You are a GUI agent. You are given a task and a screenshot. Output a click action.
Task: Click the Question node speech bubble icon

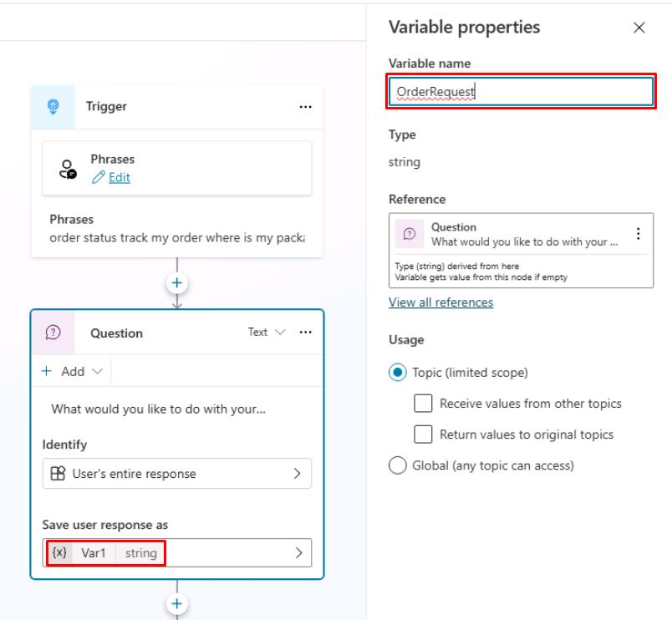[x=53, y=333]
